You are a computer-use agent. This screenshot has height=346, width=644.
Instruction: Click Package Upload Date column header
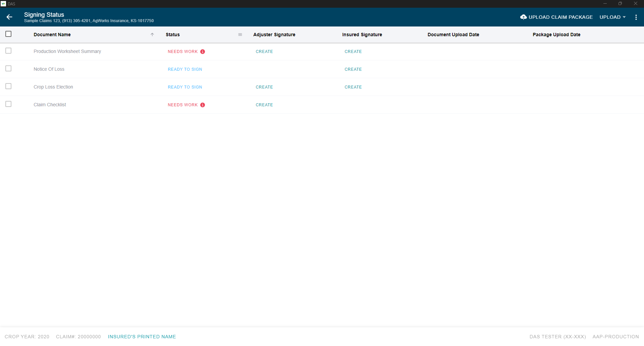click(x=556, y=35)
